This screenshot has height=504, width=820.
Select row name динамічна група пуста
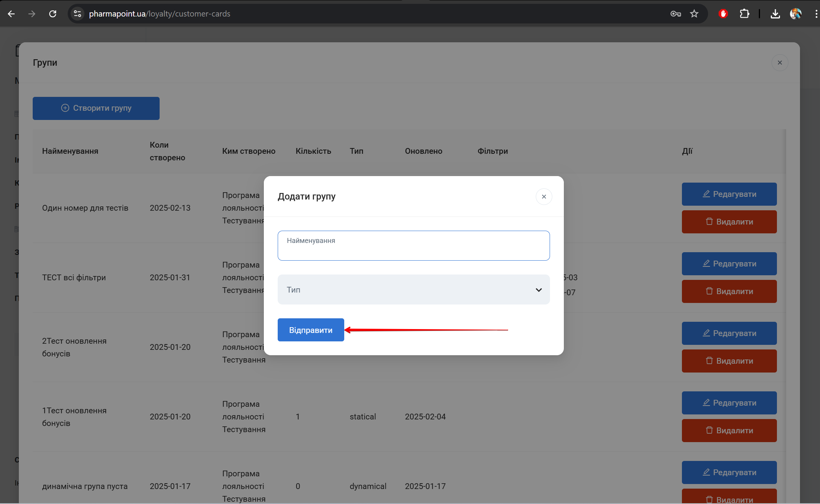(x=85, y=486)
